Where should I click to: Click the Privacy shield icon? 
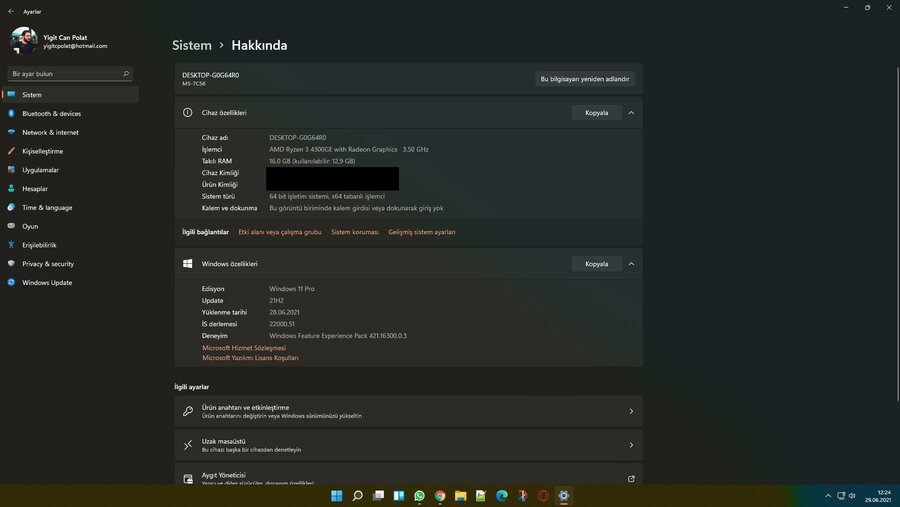click(x=11, y=264)
